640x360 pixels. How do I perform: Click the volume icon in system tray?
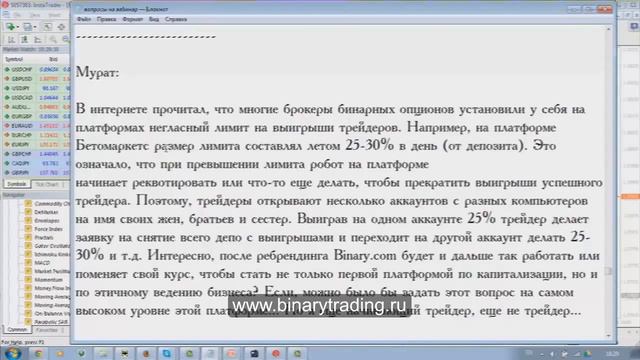[552, 354]
